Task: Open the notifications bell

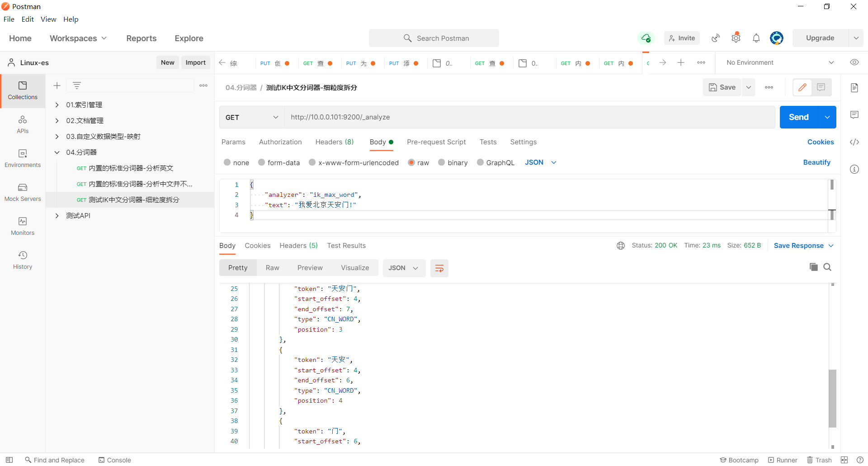Action: 756,38
